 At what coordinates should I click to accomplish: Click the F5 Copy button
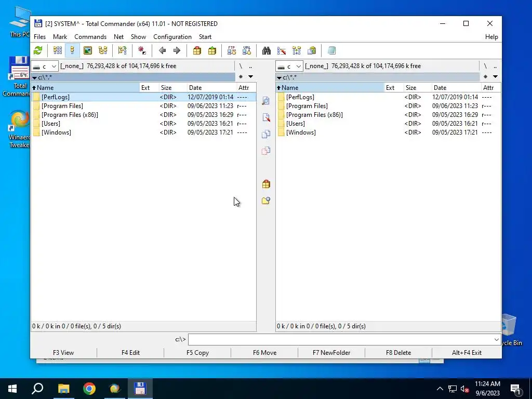[197, 353]
